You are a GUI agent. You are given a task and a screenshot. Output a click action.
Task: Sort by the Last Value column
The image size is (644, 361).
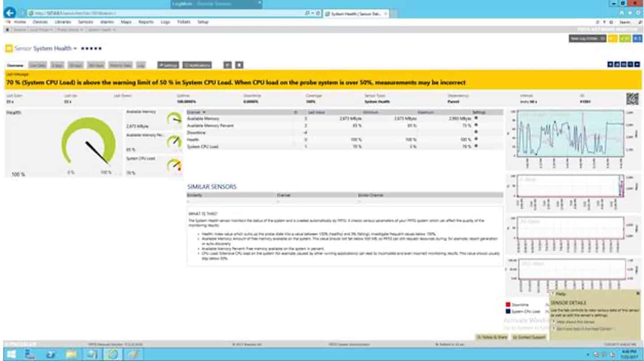click(x=316, y=112)
